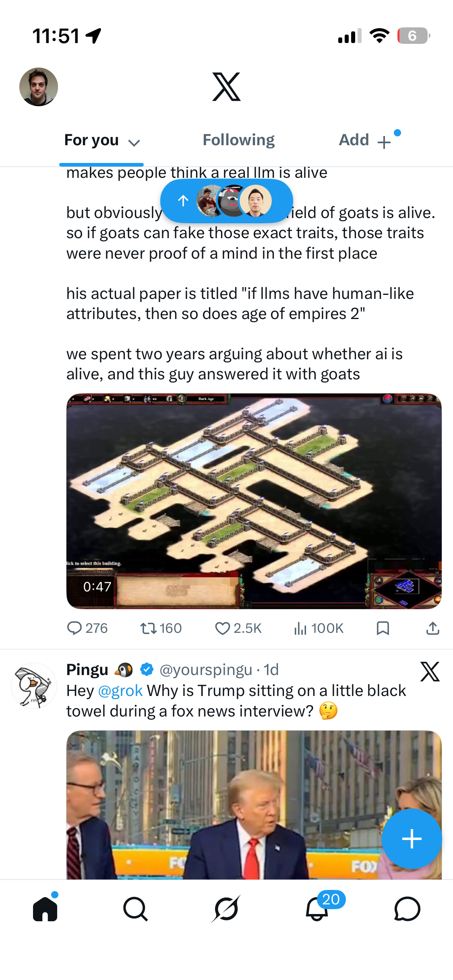The width and height of the screenshot is (453, 980).
Task: View the 100K analytics view count
Action: point(319,628)
